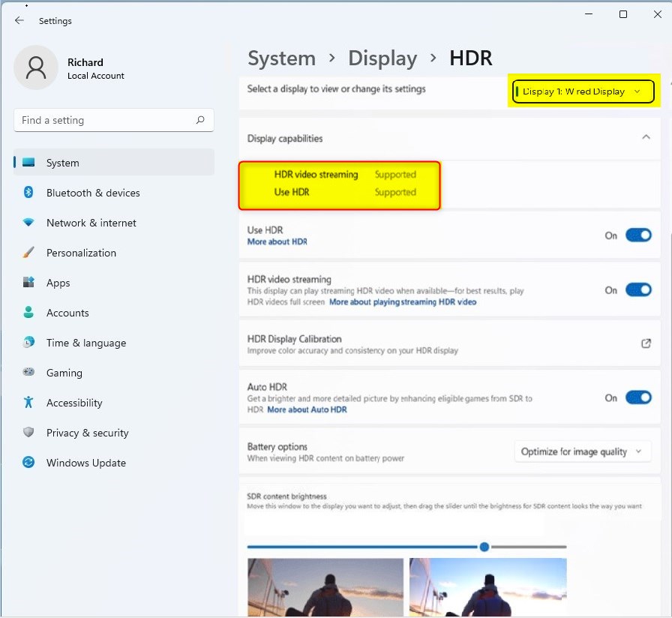Disable the HDR video streaming switch
The width and height of the screenshot is (672, 618).
tap(638, 290)
